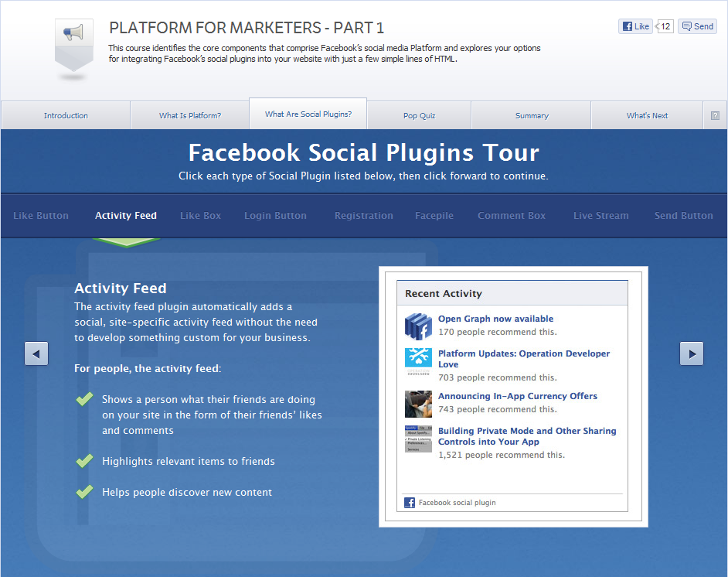Select the What Are Social Plugins? tab
Viewport: 728px width, 577px height.
(308, 114)
